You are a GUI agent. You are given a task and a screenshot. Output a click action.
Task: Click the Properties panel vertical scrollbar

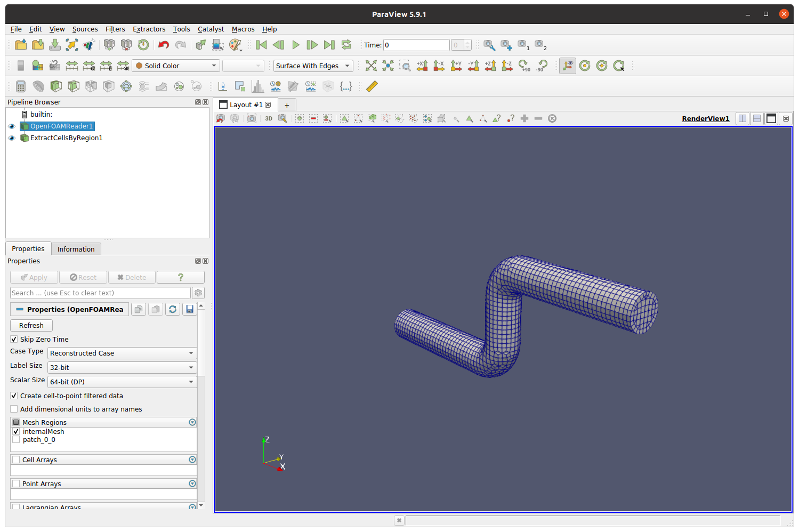(201, 405)
